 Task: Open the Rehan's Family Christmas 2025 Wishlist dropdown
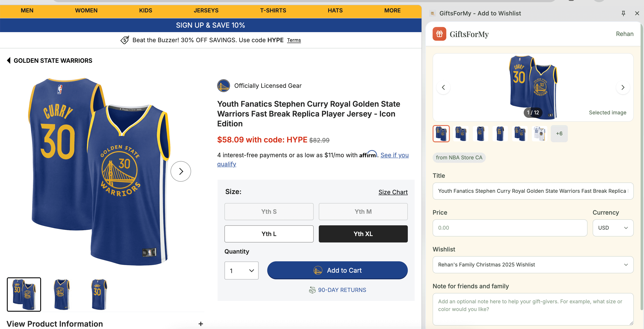(533, 265)
